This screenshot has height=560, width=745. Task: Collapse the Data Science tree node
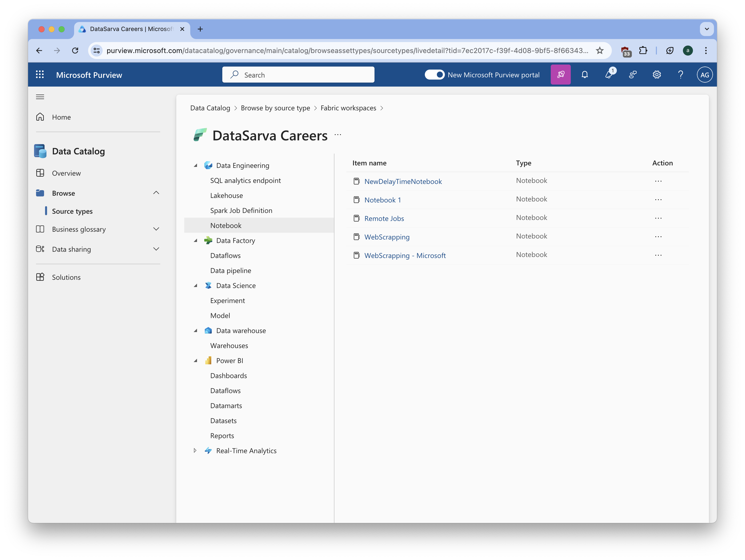pyautogui.click(x=195, y=286)
